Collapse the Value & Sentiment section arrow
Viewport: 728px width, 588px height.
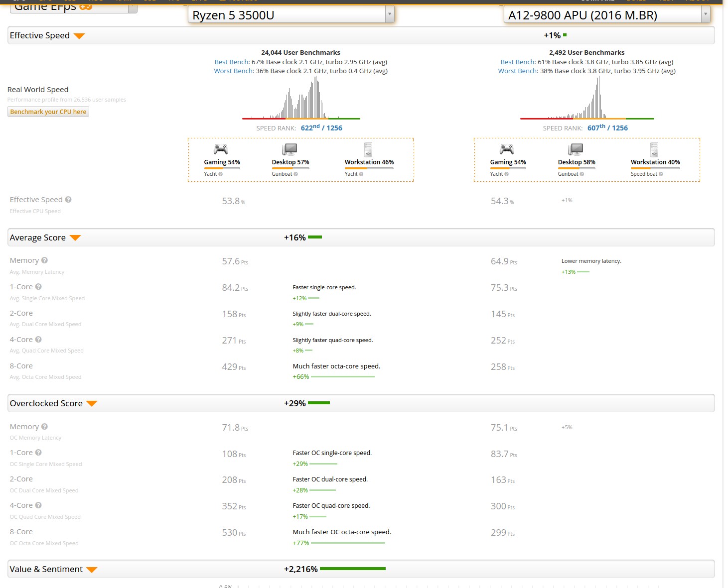tap(92, 570)
